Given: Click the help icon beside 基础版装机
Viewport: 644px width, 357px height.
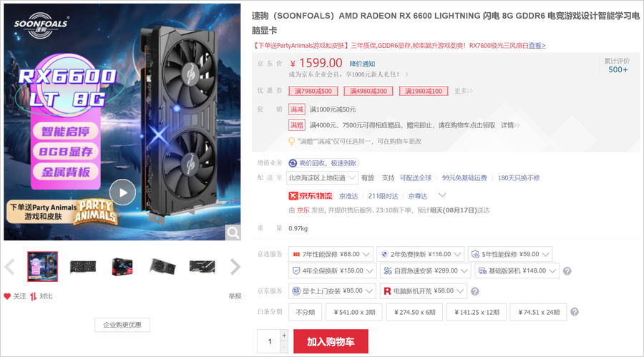Looking at the screenshot, I should click(567, 271).
